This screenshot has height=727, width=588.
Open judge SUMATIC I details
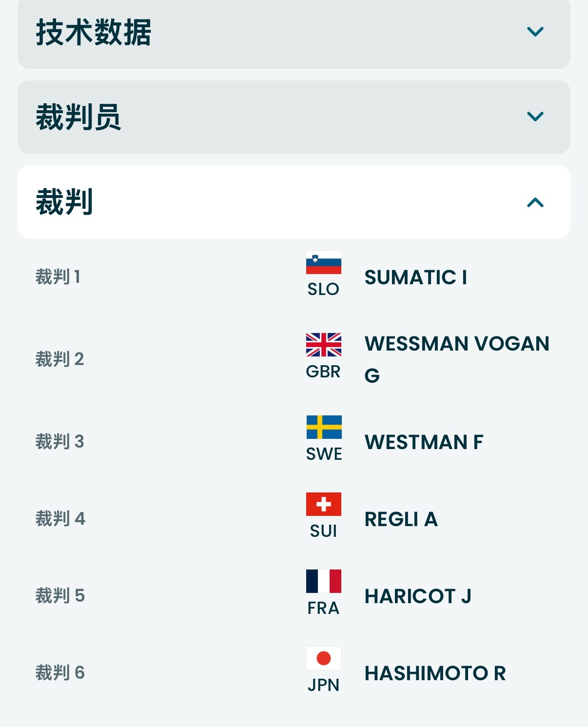pyautogui.click(x=415, y=278)
